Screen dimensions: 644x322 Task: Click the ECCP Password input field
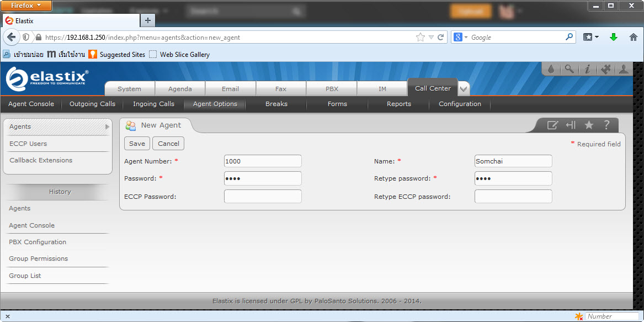point(263,196)
